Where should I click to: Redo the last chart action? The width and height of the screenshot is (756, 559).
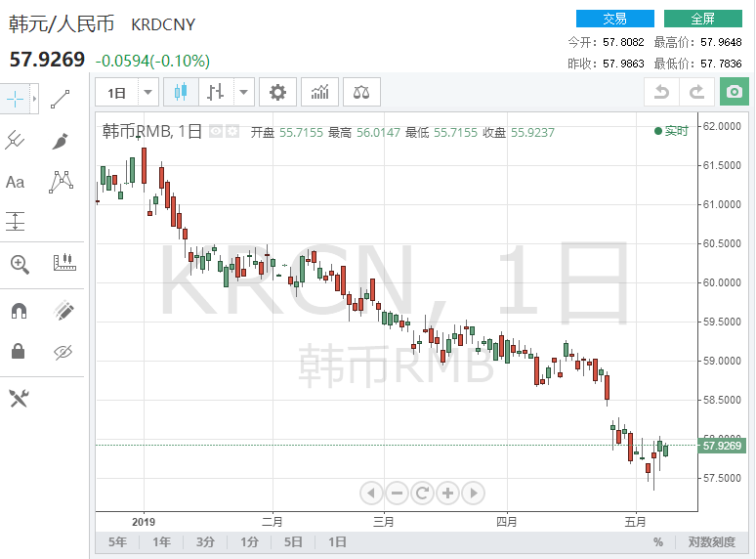(x=696, y=92)
